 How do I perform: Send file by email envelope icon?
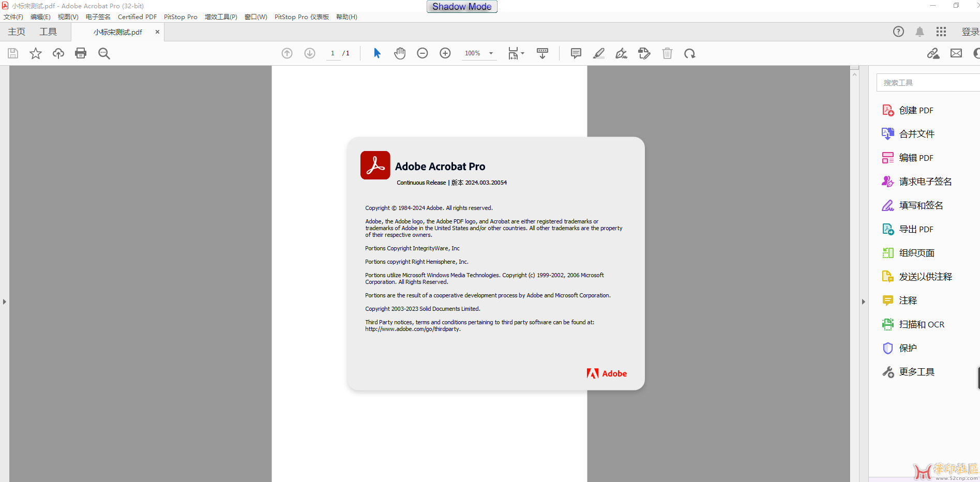(x=956, y=53)
